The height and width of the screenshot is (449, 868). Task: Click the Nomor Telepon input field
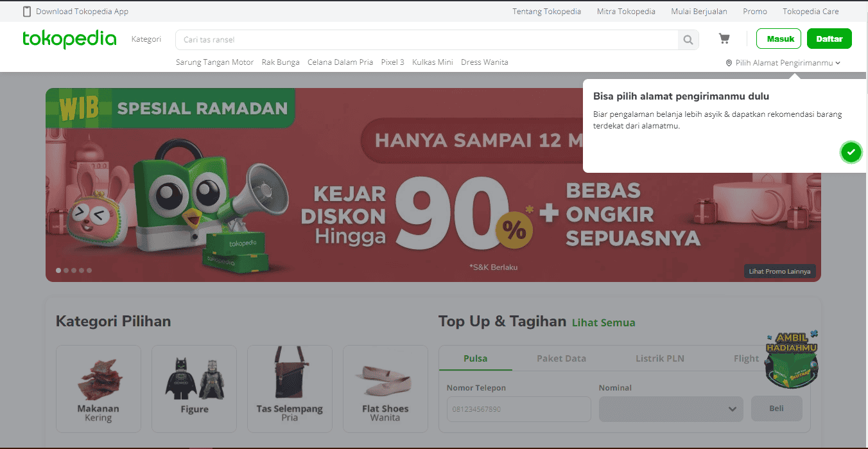[x=519, y=409]
